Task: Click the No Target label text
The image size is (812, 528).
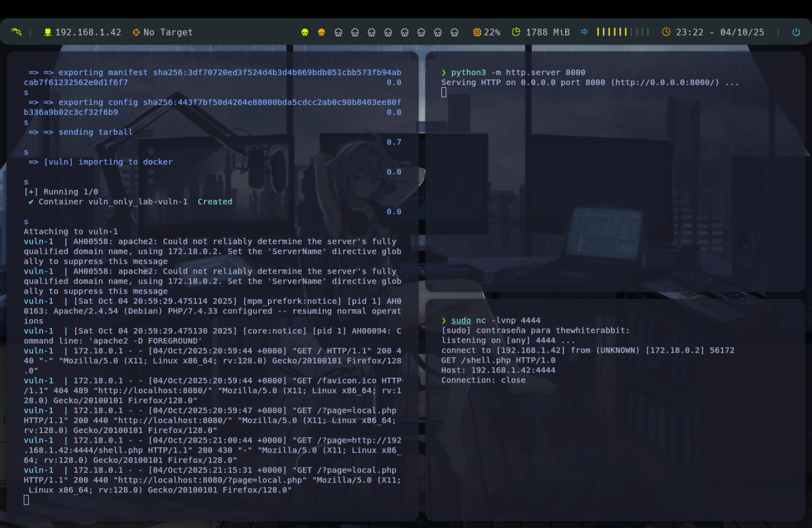Action: (168, 32)
